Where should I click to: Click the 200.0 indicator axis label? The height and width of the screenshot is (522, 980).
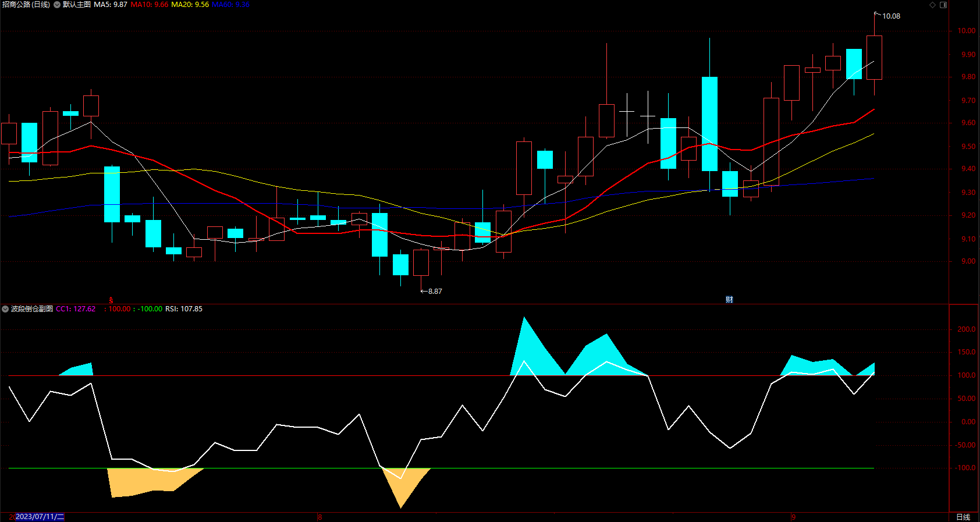pyautogui.click(x=967, y=329)
